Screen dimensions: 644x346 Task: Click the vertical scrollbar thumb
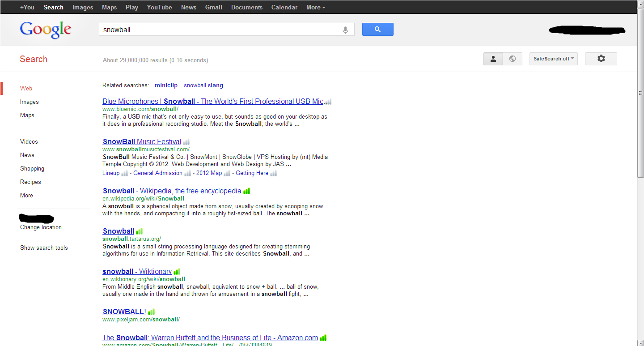click(x=640, y=93)
